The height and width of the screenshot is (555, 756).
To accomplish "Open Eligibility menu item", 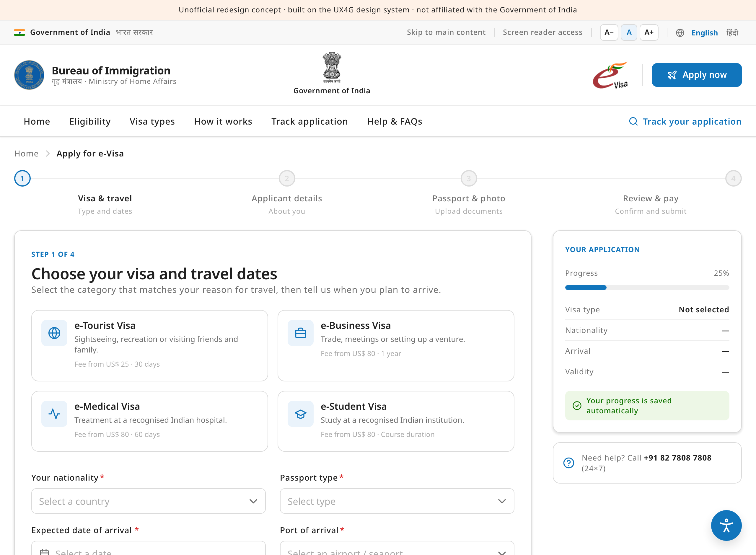I will click(x=90, y=121).
